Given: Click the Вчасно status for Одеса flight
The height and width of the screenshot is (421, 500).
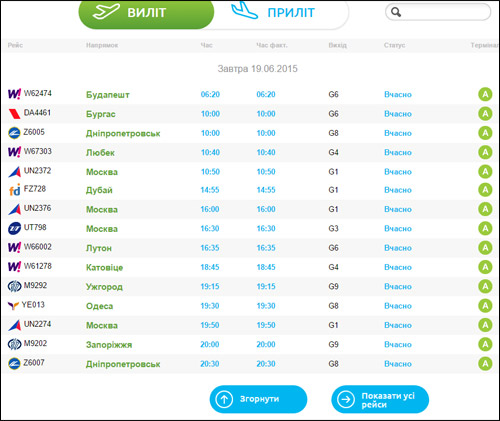Looking at the screenshot, I should [x=398, y=306].
